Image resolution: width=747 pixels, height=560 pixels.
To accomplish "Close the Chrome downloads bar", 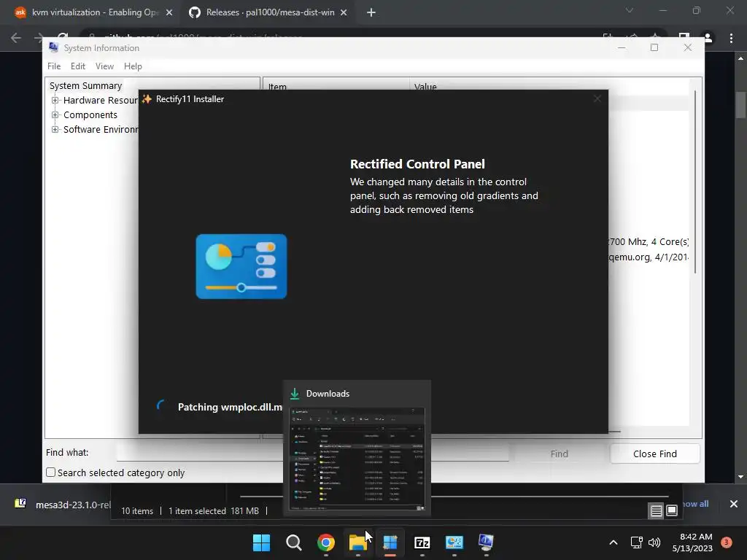I will click(734, 504).
